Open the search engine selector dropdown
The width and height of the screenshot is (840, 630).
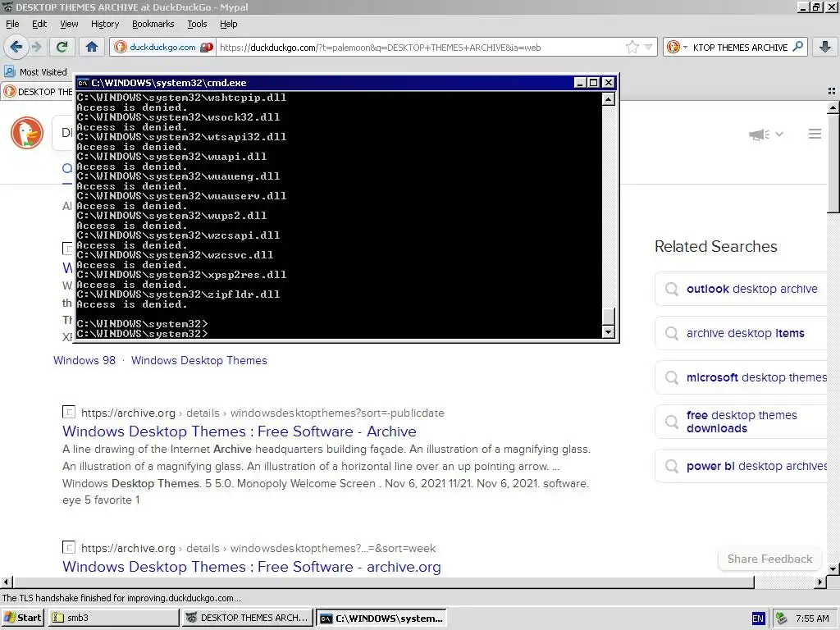(678, 47)
